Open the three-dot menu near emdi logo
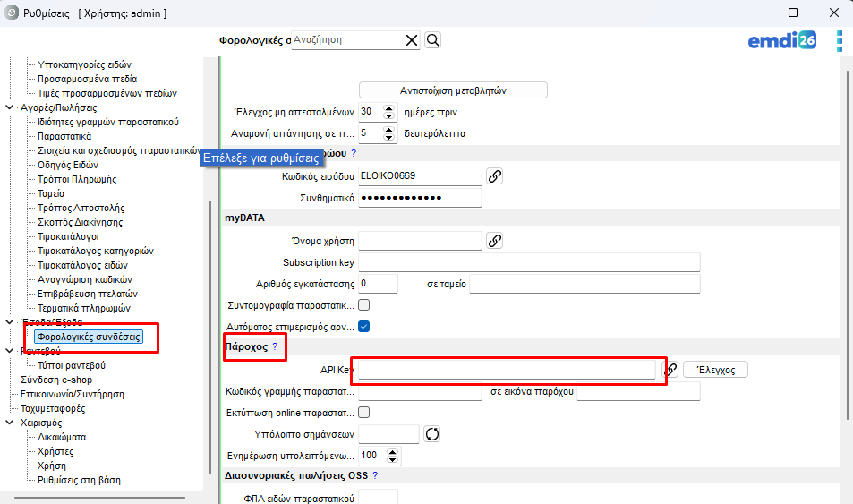Image resolution: width=853 pixels, height=504 pixels. pyautogui.click(x=839, y=41)
